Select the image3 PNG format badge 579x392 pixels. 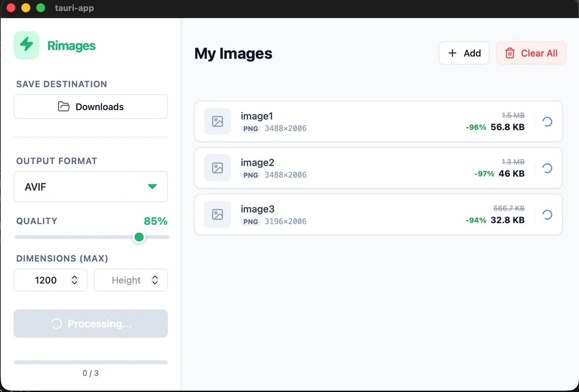click(x=251, y=221)
